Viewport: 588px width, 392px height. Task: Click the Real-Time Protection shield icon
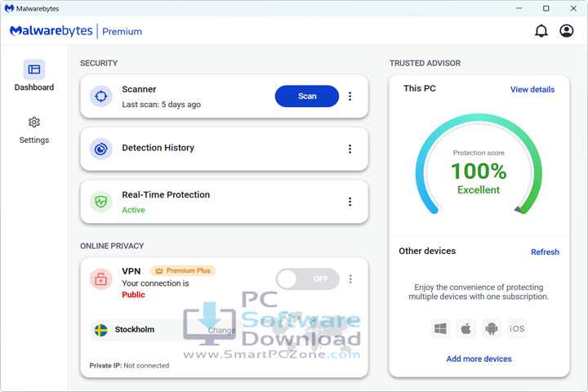pos(101,202)
